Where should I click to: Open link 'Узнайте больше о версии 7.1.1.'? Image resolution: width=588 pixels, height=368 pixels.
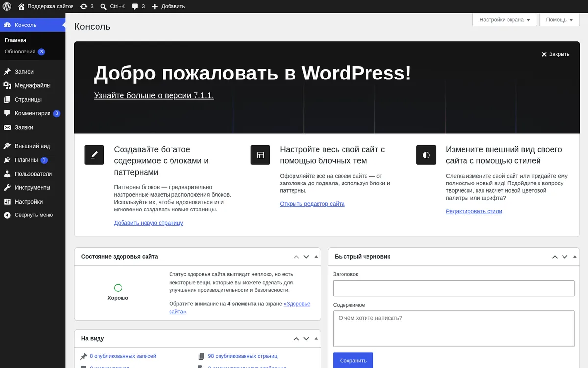click(154, 95)
